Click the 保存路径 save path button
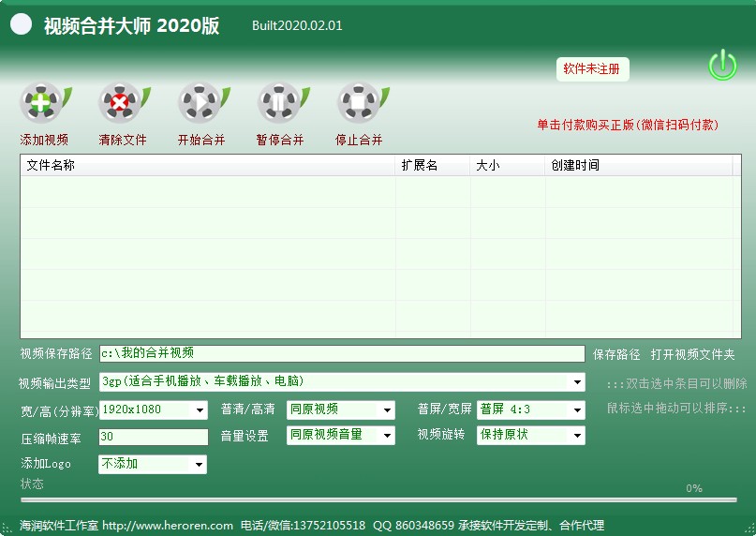This screenshot has width=756, height=536. (x=616, y=355)
